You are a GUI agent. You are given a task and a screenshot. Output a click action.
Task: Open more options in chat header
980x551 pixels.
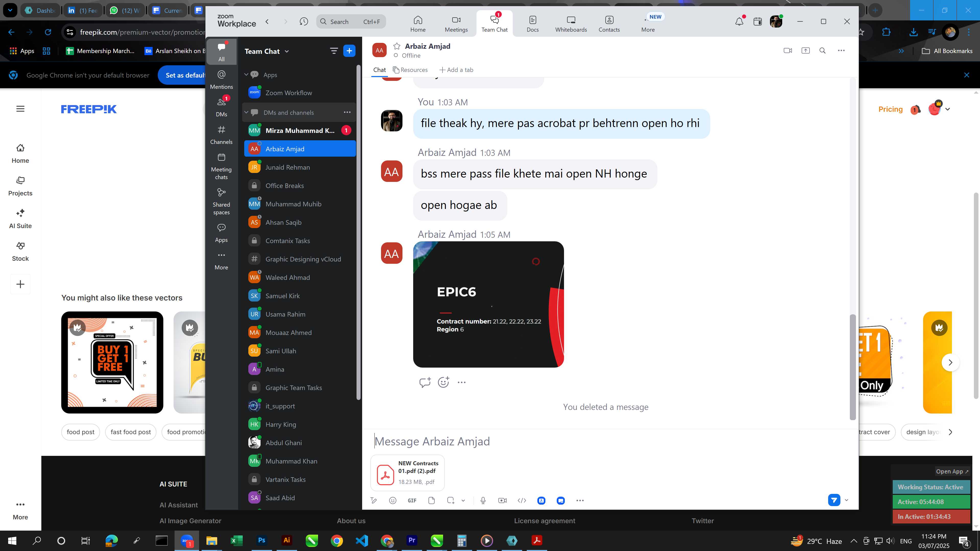(841, 51)
